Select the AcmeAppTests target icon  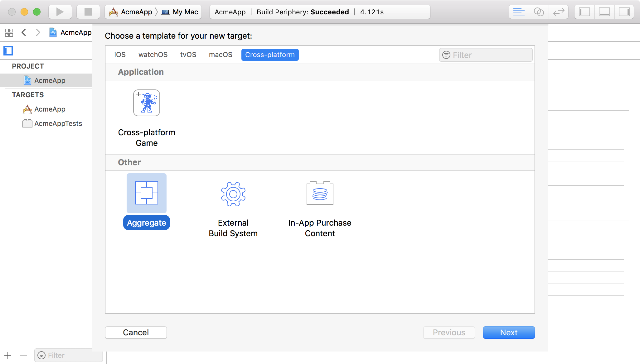27,123
